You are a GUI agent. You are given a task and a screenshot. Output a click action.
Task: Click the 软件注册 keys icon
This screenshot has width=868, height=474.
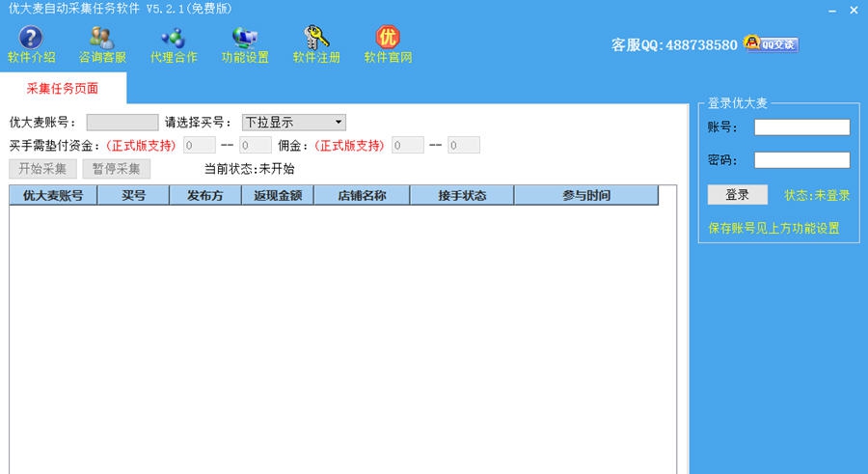pyautogui.click(x=316, y=38)
